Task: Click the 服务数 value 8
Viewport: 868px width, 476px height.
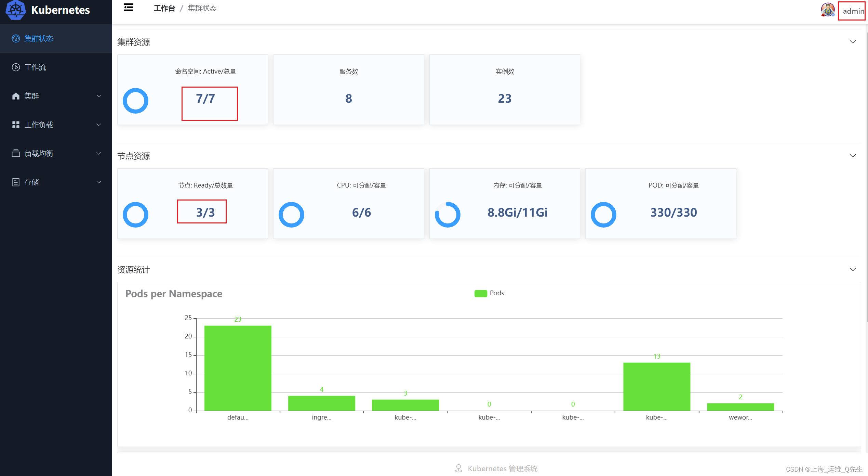Action: point(348,99)
